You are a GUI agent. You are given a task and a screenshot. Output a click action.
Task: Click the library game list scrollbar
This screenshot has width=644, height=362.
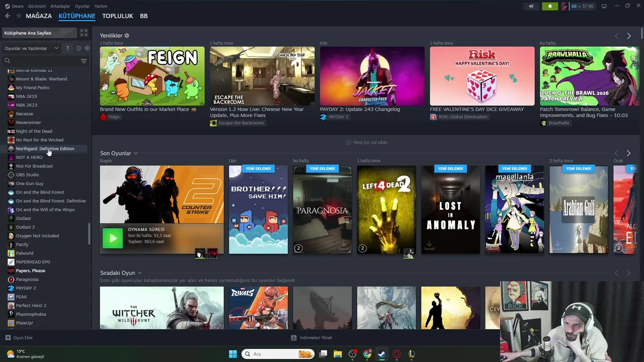pos(90,234)
